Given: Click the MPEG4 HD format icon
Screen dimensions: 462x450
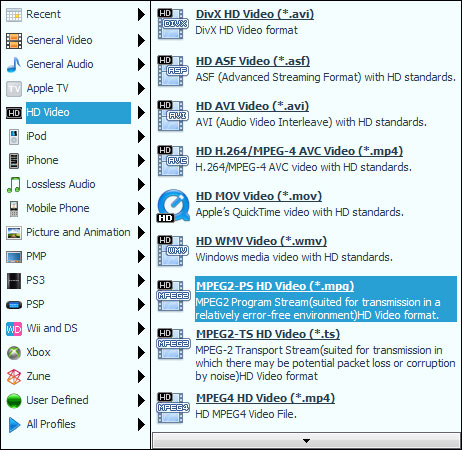Looking at the screenshot, I should tap(173, 408).
